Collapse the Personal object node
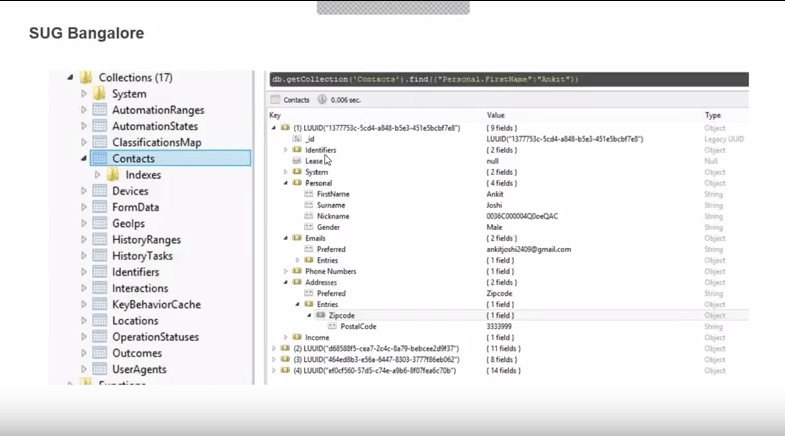The width and height of the screenshot is (785, 436). click(x=286, y=183)
